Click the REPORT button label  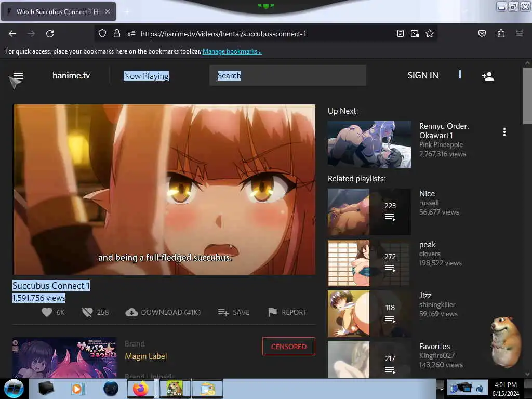click(294, 312)
